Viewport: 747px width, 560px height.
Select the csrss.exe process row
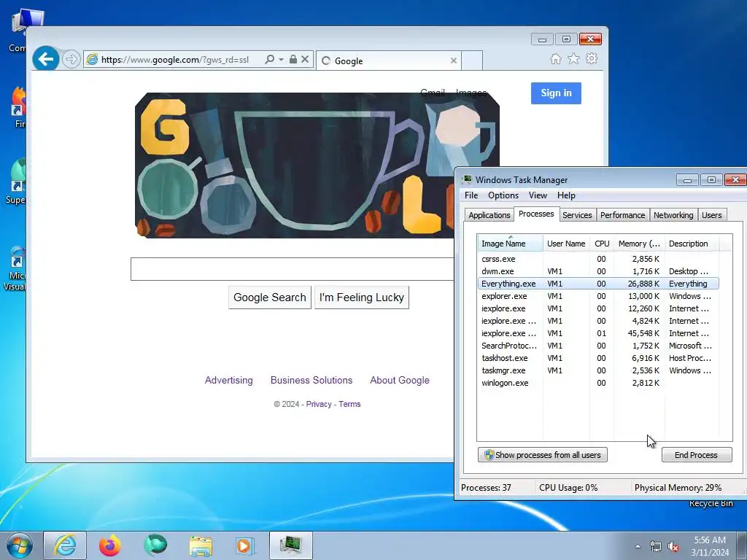[598, 259]
